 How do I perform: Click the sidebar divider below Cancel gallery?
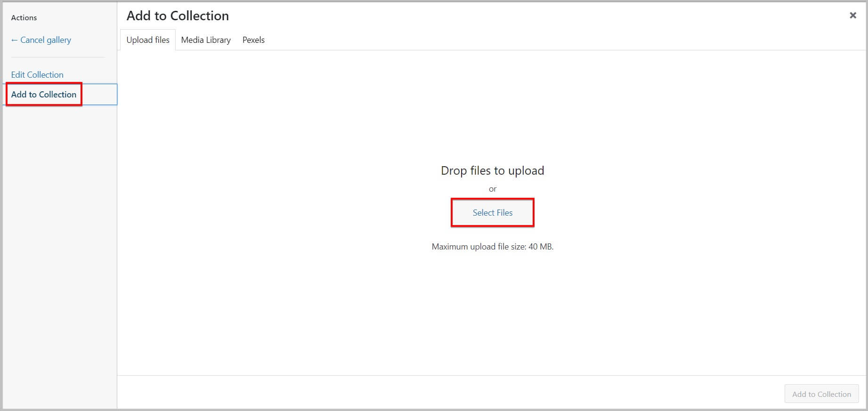pyautogui.click(x=58, y=57)
